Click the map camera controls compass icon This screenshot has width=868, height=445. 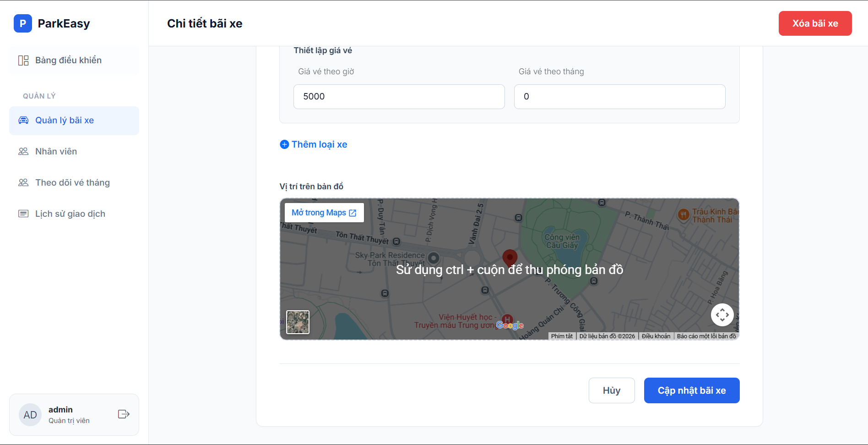tap(722, 315)
